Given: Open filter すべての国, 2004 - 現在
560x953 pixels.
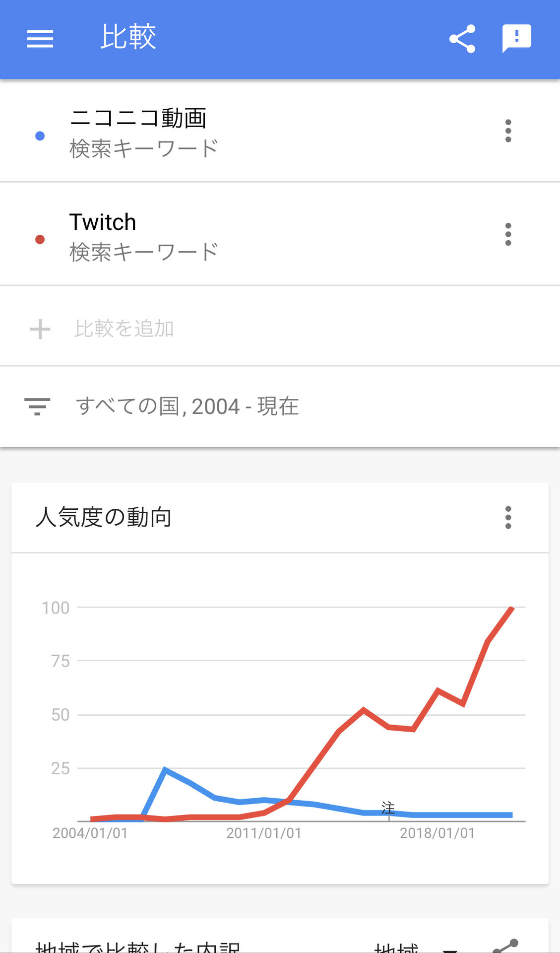Looking at the screenshot, I should 187,407.
